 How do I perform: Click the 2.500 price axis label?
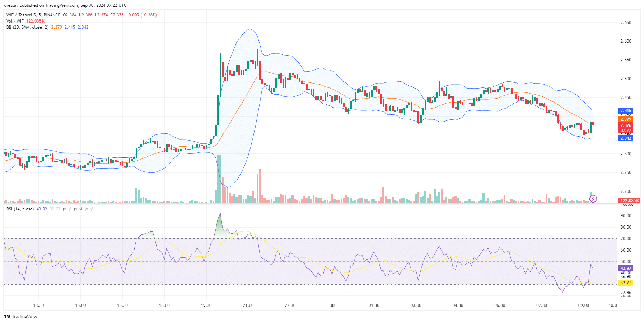click(x=626, y=79)
